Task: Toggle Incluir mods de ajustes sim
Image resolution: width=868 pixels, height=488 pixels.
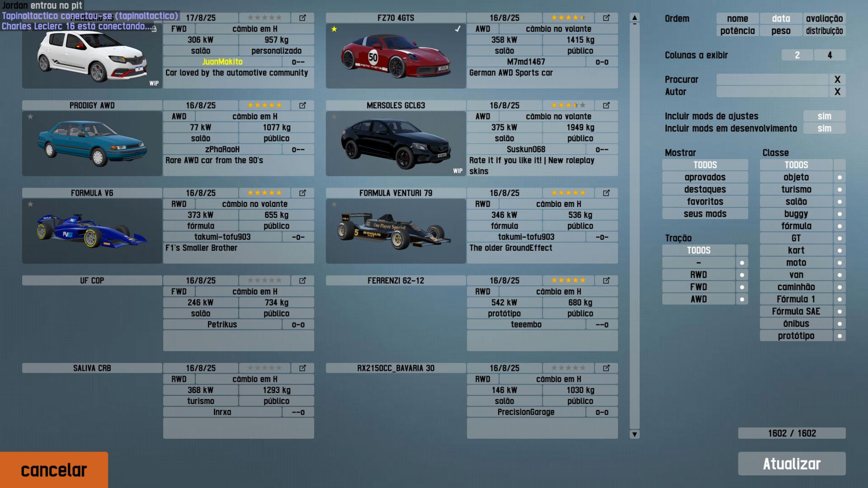Action: coord(824,116)
